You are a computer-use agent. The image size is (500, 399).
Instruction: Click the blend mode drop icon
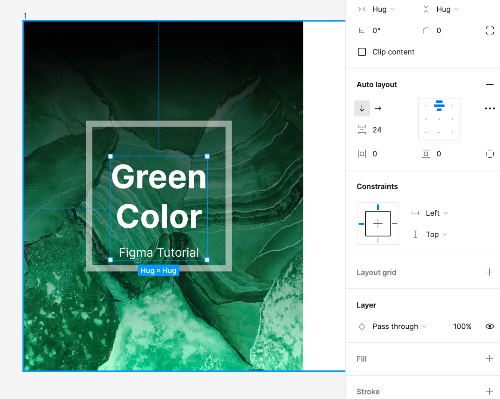pyautogui.click(x=362, y=327)
